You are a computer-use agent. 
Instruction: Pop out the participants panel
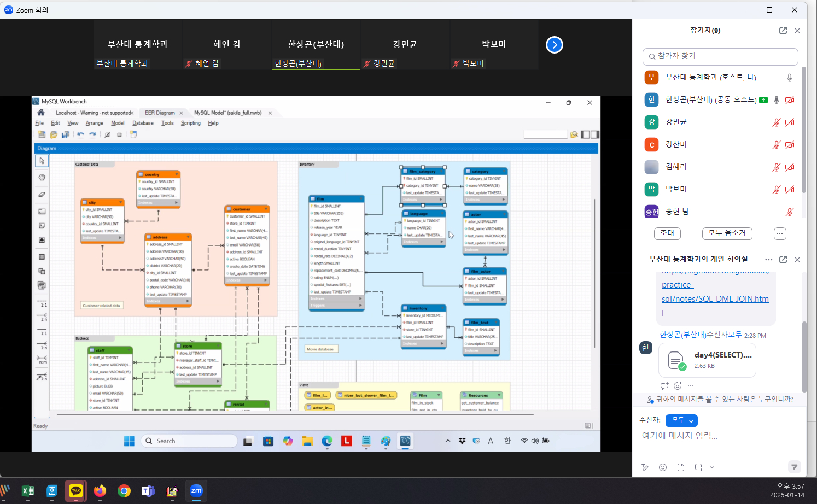click(783, 31)
